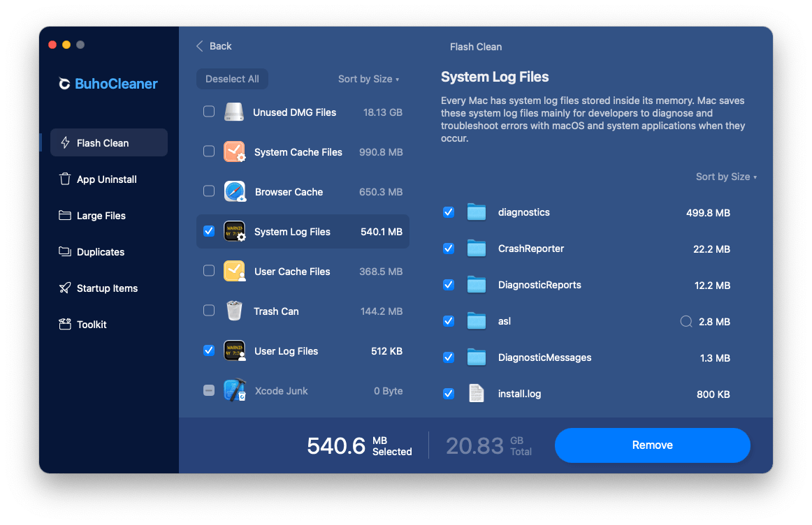Click the Duplicates sidebar icon
Screen dimensions: 812x525
[65, 251]
